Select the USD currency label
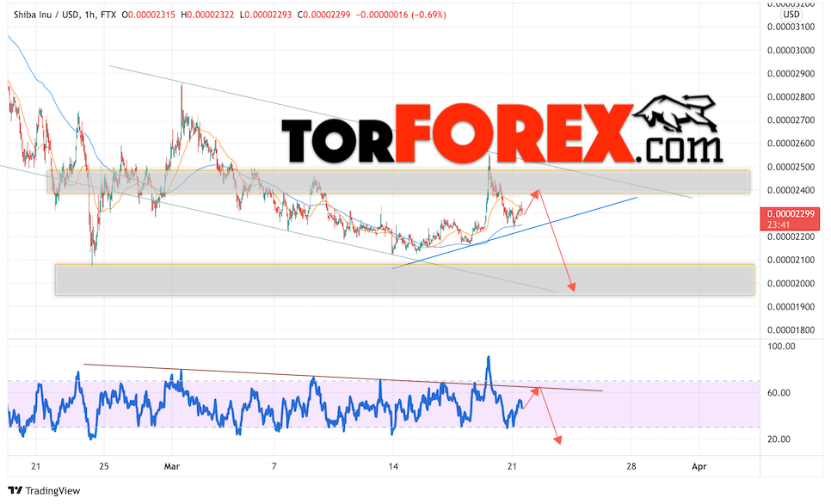 791,15
